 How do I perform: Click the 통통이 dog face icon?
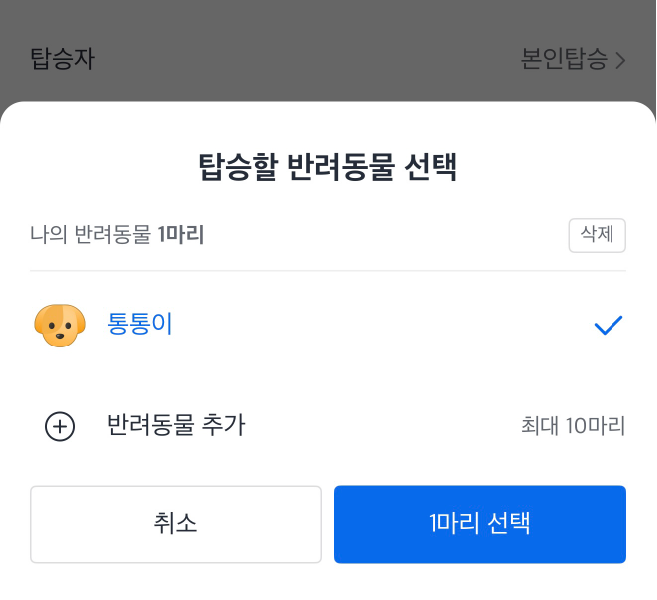(60, 325)
